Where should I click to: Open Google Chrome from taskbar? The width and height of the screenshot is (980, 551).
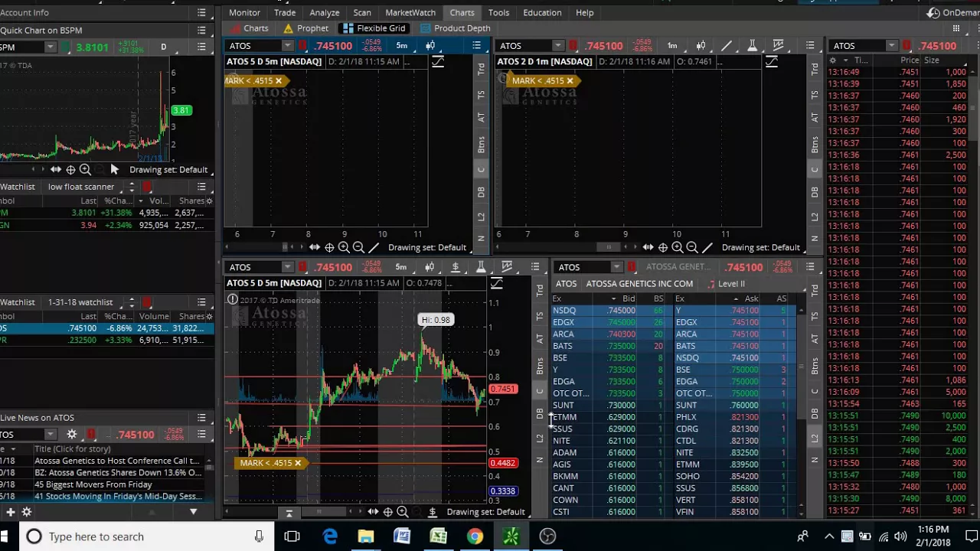[475, 536]
